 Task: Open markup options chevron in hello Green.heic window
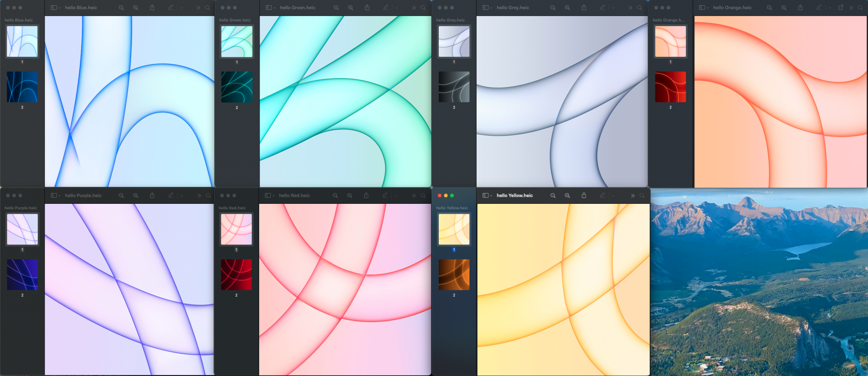[396, 8]
